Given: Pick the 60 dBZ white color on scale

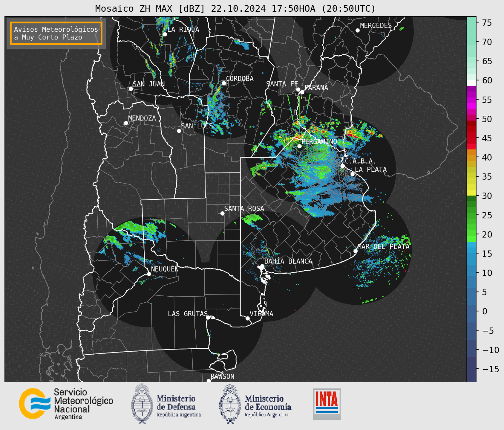Looking at the screenshot, I should [x=471, y=83].
